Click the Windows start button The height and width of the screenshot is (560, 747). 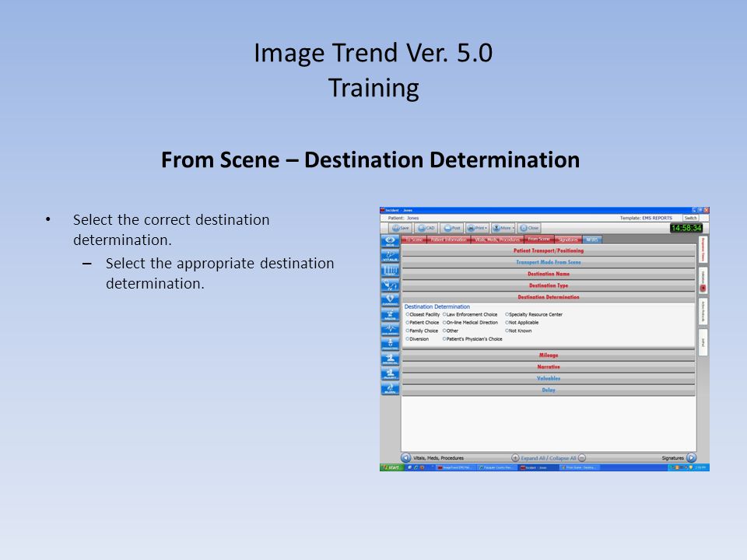coord(391,467)
